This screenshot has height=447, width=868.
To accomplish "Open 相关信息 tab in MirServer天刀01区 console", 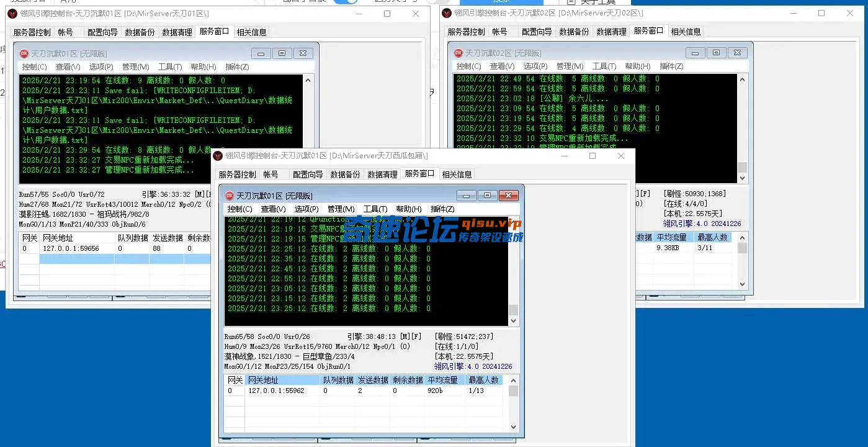I will tap(251, 32).
